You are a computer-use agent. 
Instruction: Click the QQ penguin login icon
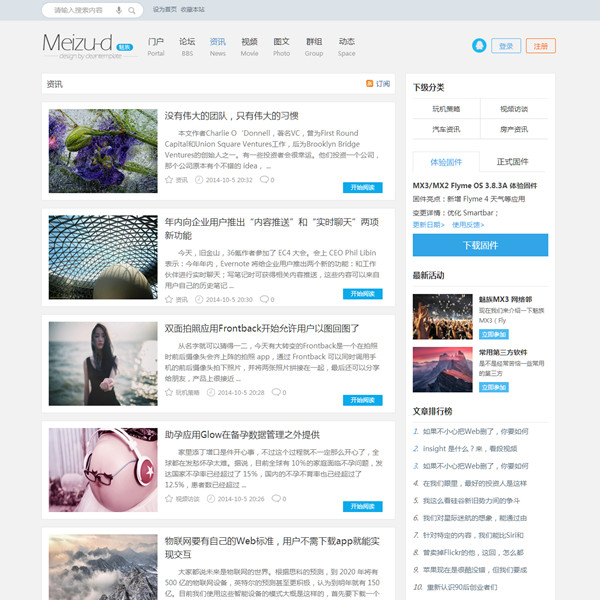[479, 46]
